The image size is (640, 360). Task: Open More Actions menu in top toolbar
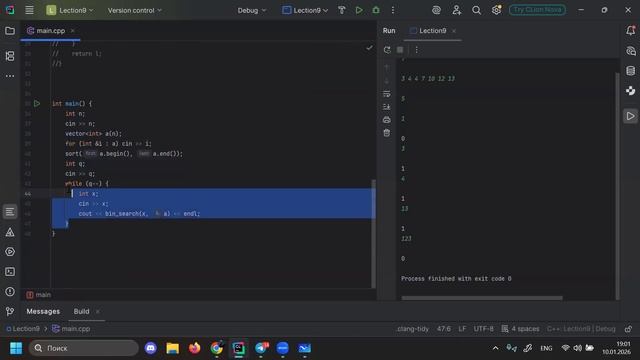pyautogui.click(x=393, y=10)
